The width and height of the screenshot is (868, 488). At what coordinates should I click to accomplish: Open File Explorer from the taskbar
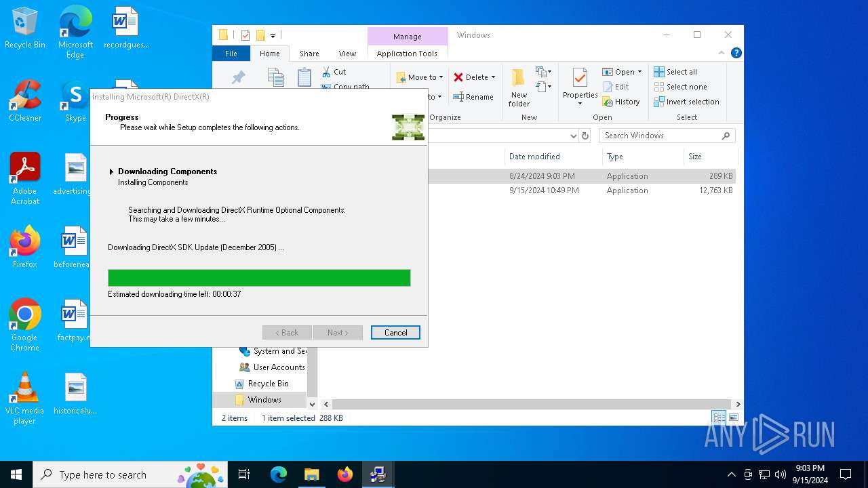(x=311, y=474)
